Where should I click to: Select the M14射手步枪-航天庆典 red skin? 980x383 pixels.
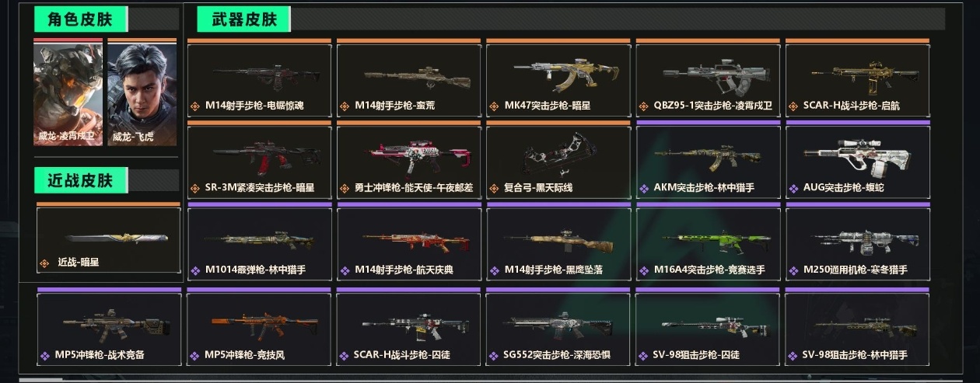(x=408, y=243)
